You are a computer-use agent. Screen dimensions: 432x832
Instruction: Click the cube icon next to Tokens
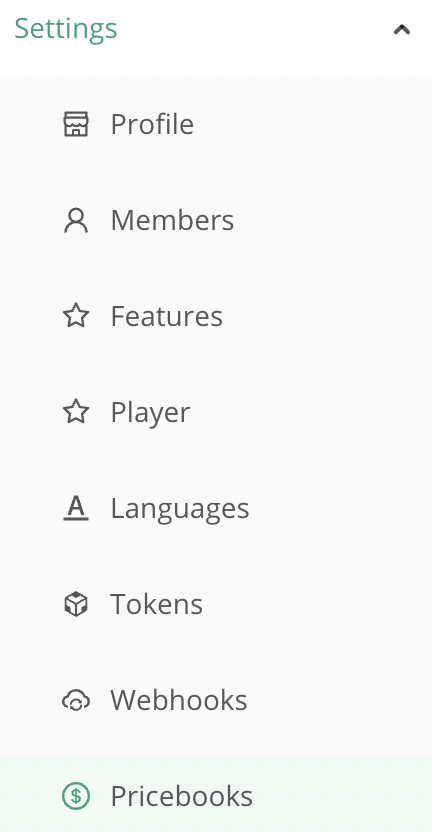tap(76, 604)
